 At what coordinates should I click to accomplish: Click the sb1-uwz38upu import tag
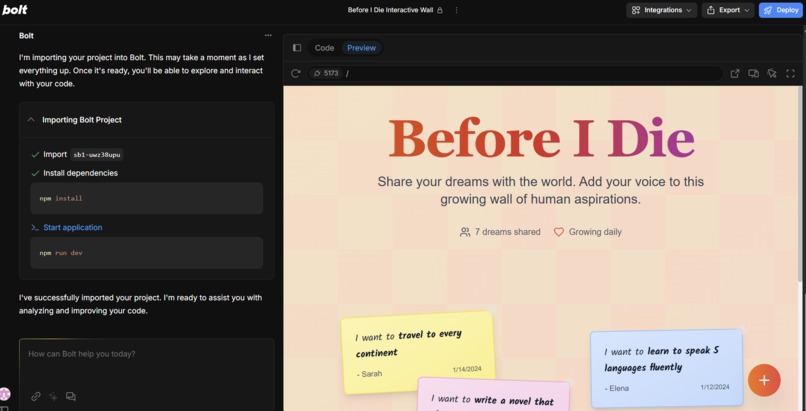click(97, 155)
